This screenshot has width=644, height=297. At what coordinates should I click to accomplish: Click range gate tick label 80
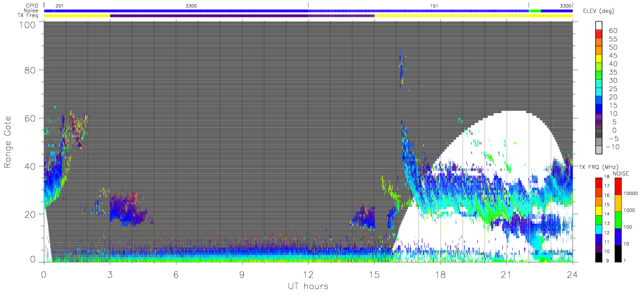pos(29,70)
